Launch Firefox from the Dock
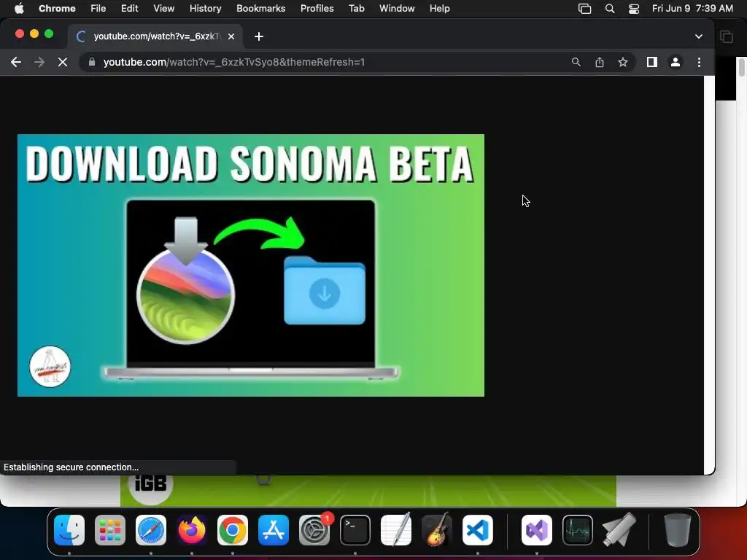This screenshot has width=747, height=560. click(192, 530)
